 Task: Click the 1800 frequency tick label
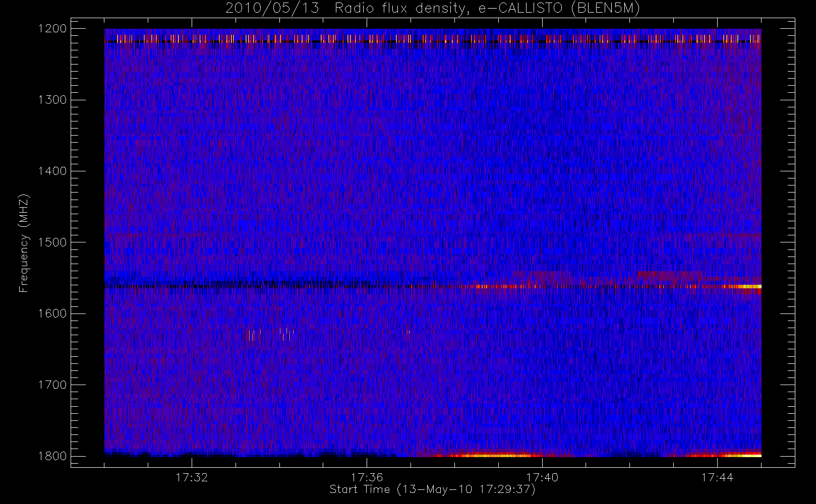point(52,456)
